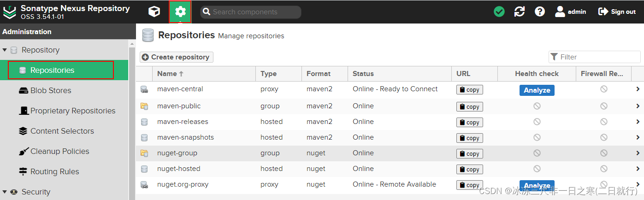Click Analyze for maven-central
The height and width of the screenshot is (200, 644).
click(x=537, y=90)
